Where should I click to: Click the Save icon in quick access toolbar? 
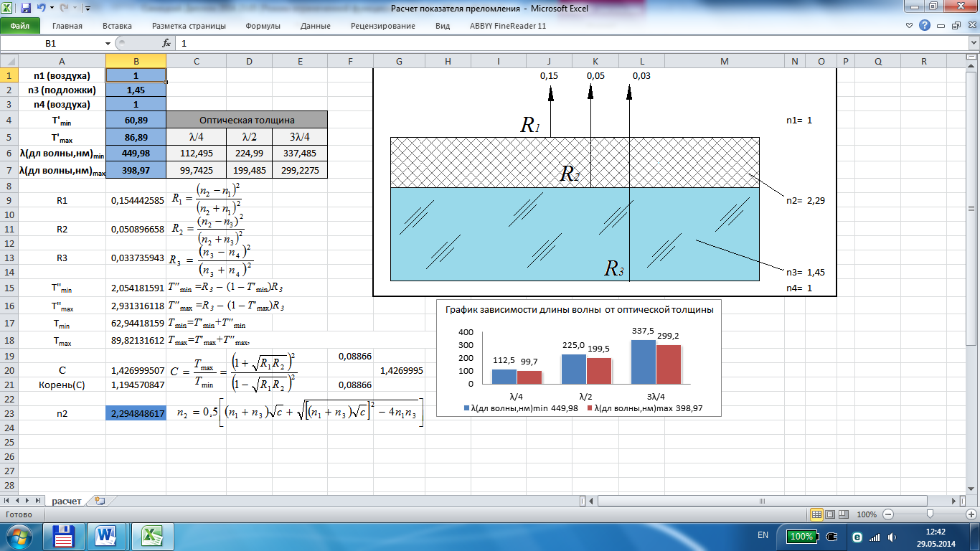[26, 9]
